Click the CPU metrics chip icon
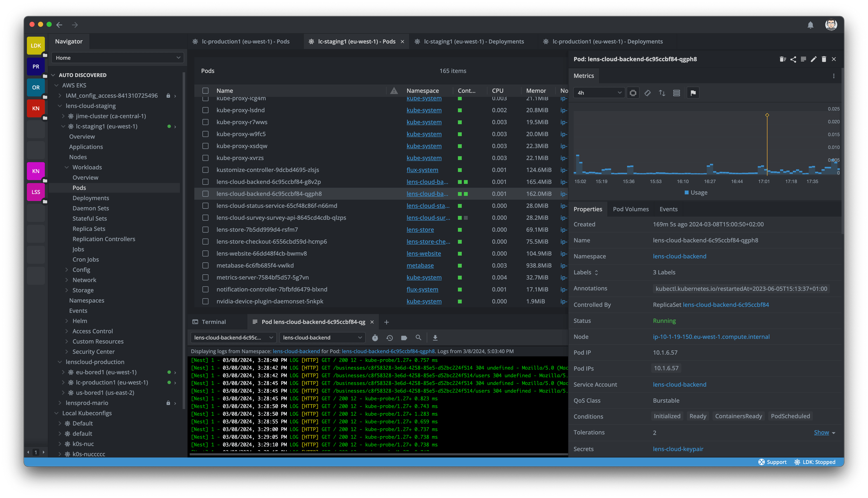The height and width of the screenshot is (498, 868). tap(633, 93)
